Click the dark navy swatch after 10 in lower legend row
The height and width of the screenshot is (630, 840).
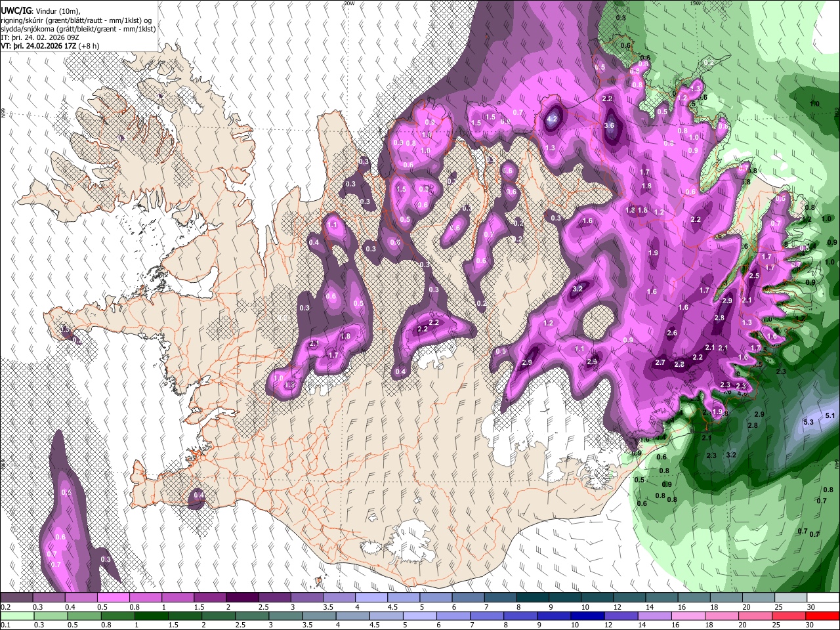(586, 616)
